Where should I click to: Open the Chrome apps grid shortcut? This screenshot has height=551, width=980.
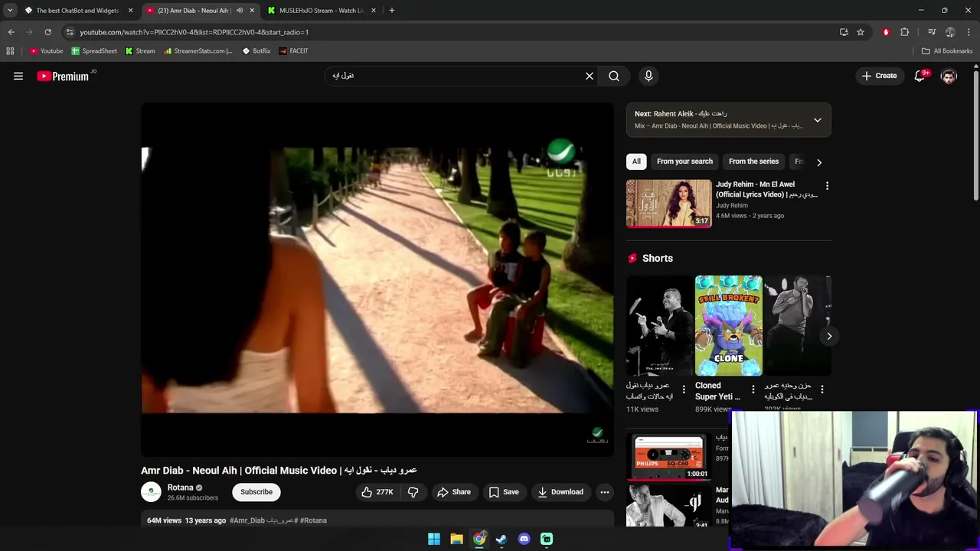pyautogui.click(x=10, y=51)
